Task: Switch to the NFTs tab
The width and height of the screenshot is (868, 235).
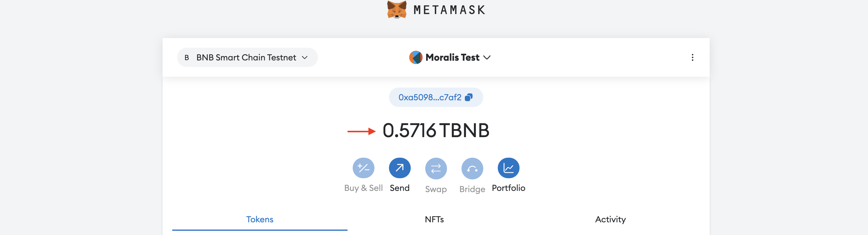Action: [434, 220]
